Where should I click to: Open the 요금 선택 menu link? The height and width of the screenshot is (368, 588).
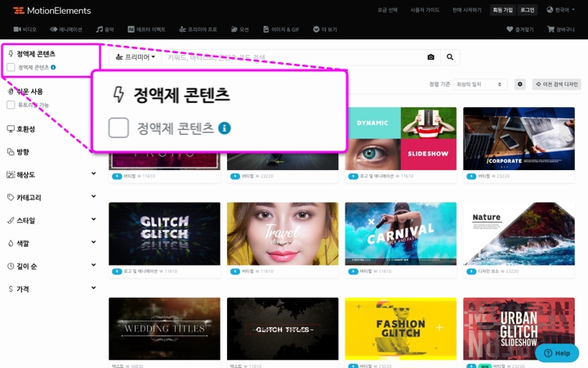pos(387,10)
